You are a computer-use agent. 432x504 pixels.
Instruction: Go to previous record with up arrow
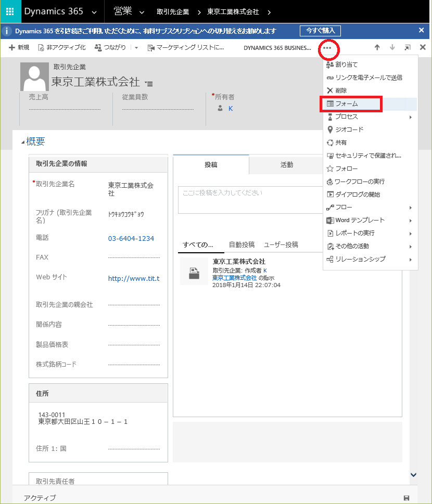coord(377,47)
